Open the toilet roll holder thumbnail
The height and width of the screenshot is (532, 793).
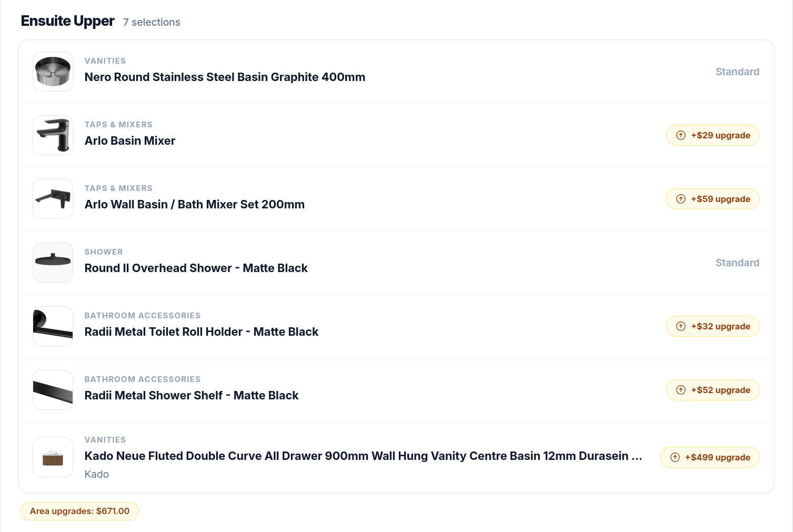53,326
